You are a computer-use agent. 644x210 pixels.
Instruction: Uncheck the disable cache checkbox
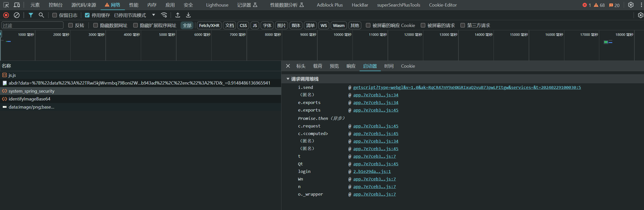point(87,15)
